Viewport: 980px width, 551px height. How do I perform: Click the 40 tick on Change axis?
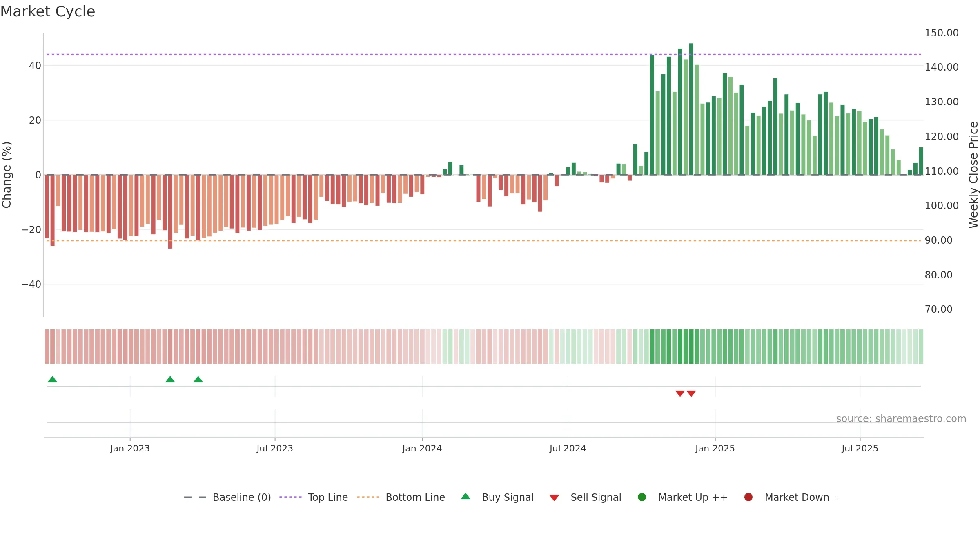(x=35, y=66)
